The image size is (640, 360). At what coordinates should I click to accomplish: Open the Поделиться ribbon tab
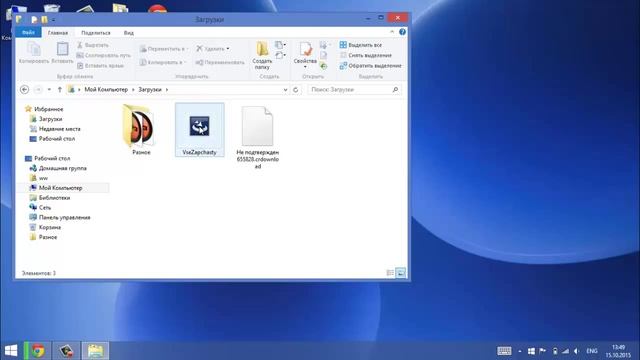[x=96, y=33]
